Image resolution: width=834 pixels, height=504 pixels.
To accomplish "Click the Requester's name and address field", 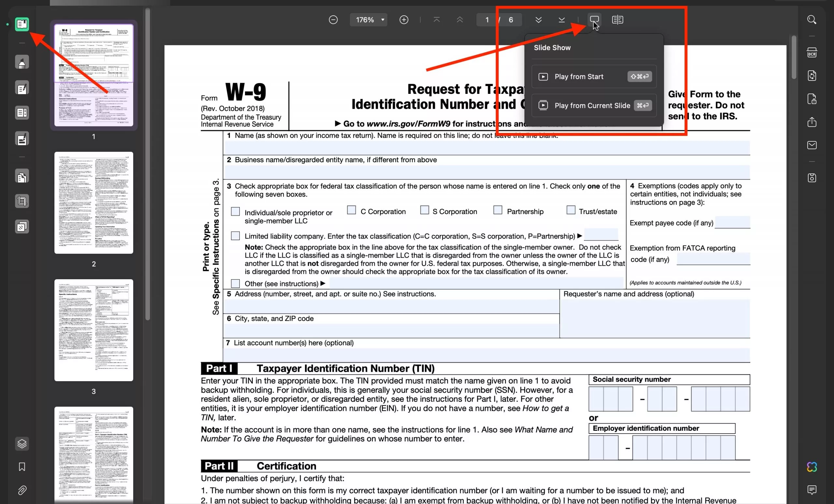I will [655, 318].
